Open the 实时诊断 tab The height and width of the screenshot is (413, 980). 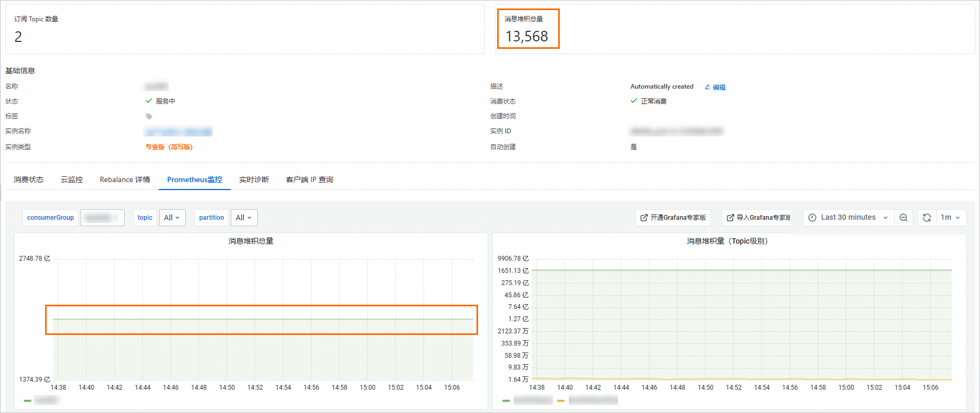(x=254, y=179)
